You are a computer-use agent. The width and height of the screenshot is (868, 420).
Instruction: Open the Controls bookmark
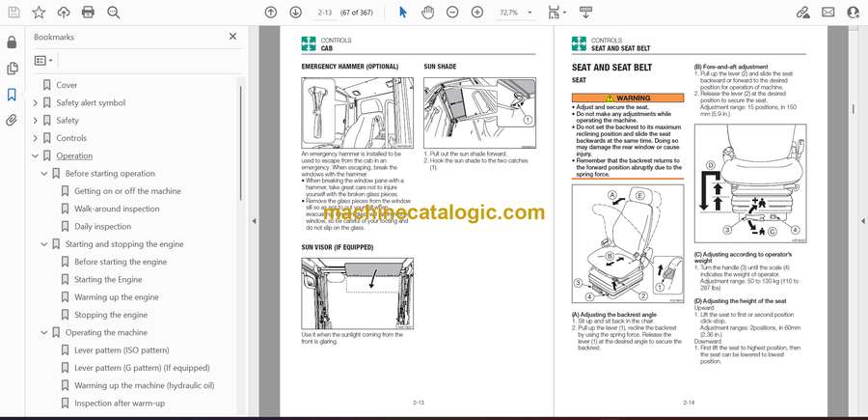(71, 138)
